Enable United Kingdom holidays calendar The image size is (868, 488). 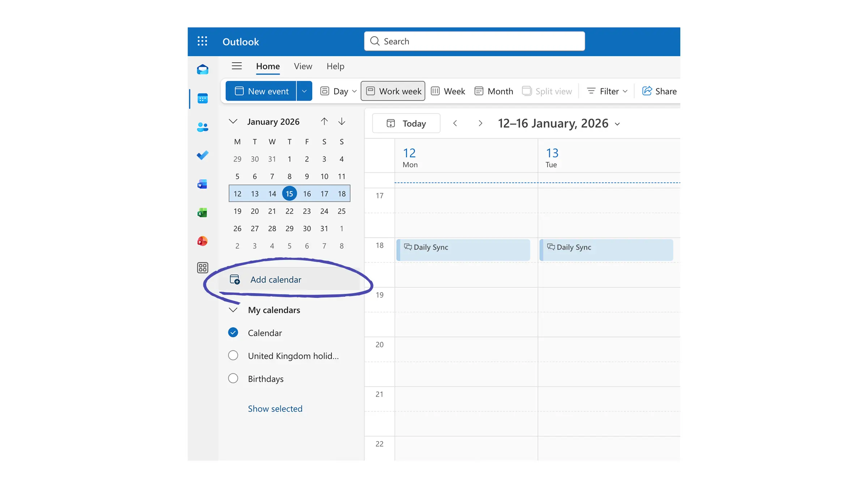pyautogui.click(x=233, y=356)
